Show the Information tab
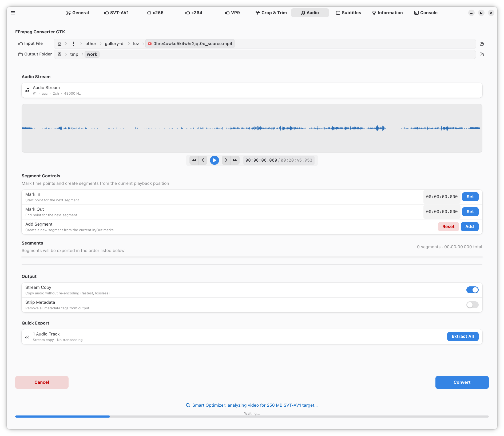The image size is (504, 436). [387, 13]
